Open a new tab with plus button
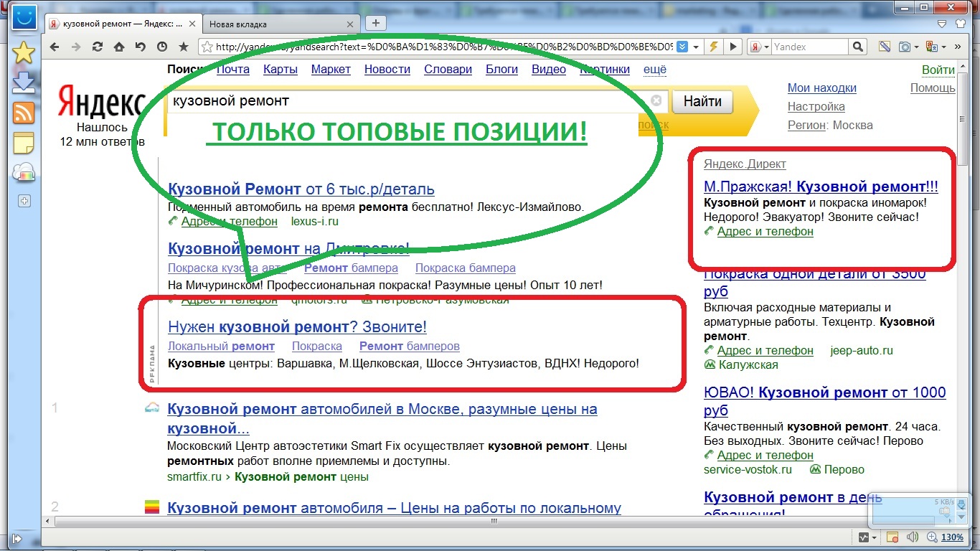The image size is (980, 551). point(376,23)
